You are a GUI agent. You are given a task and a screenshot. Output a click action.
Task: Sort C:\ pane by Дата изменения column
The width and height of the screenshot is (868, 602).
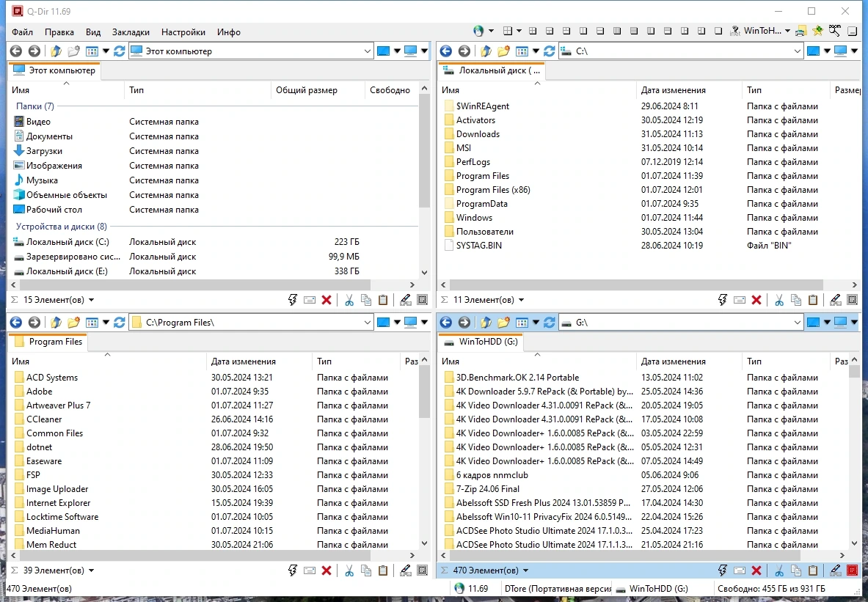(x=689, y=90)
